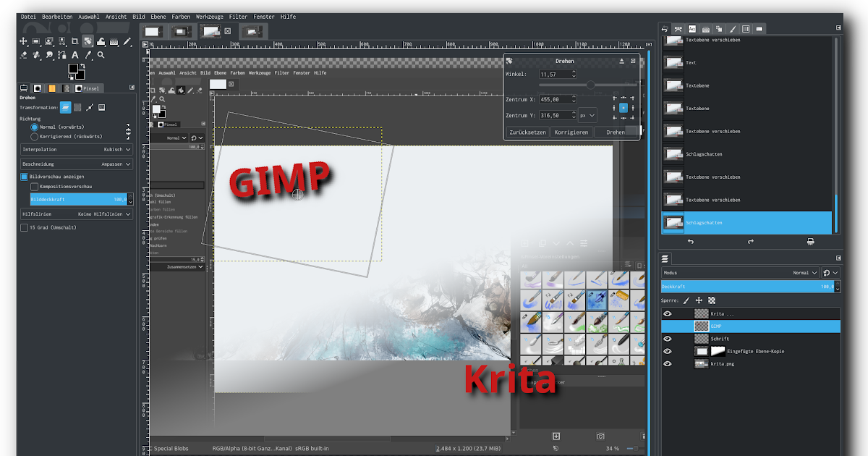Open the layer Modus Normal dropdown
868x456 pixels.
point(740,273)
